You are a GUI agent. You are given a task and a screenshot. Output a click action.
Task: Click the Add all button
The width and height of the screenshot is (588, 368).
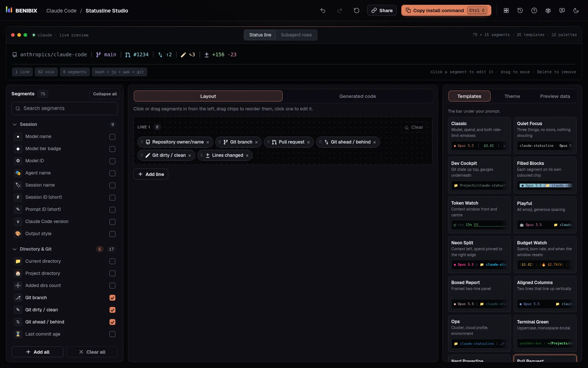click(x=37, y=352)
